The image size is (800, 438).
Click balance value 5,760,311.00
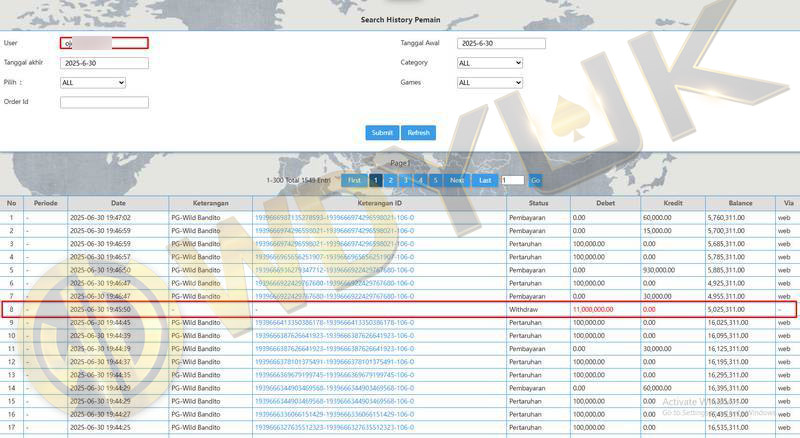(x=726, y=217)
